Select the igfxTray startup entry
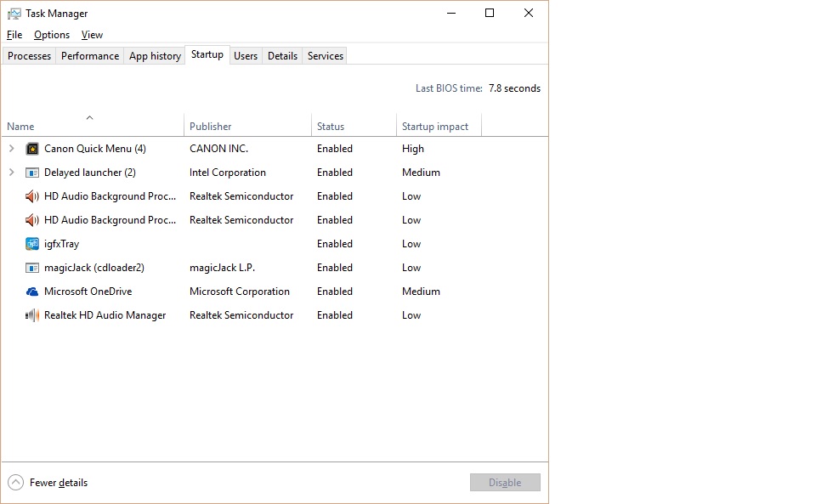Image resolution: width=816 pixels, height=504 pixels. 275,244
